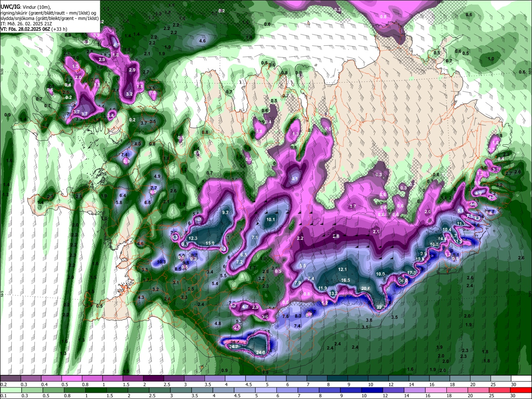Click the bright red 30 swatch in lower legend row

pos(521,390)
